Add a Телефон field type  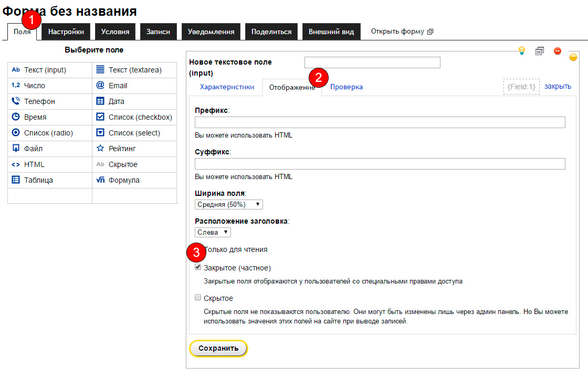39,101
